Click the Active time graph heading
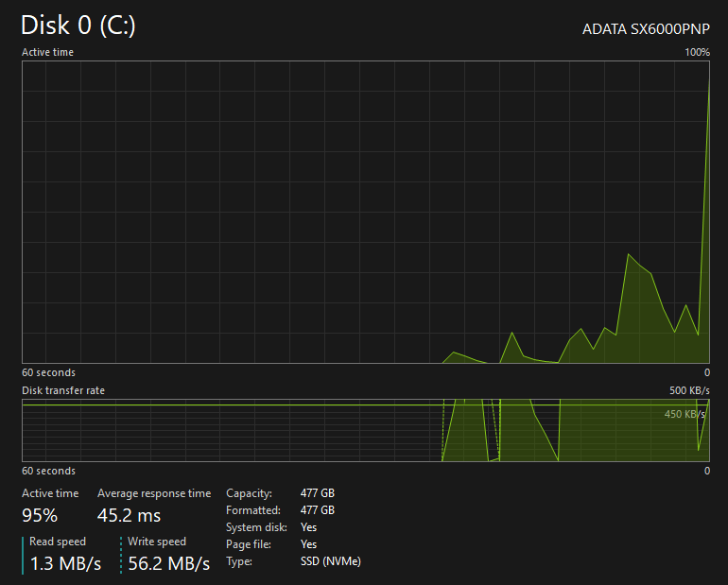The width and height of the screenshot is (728, 585). click(x=47, y=52)
